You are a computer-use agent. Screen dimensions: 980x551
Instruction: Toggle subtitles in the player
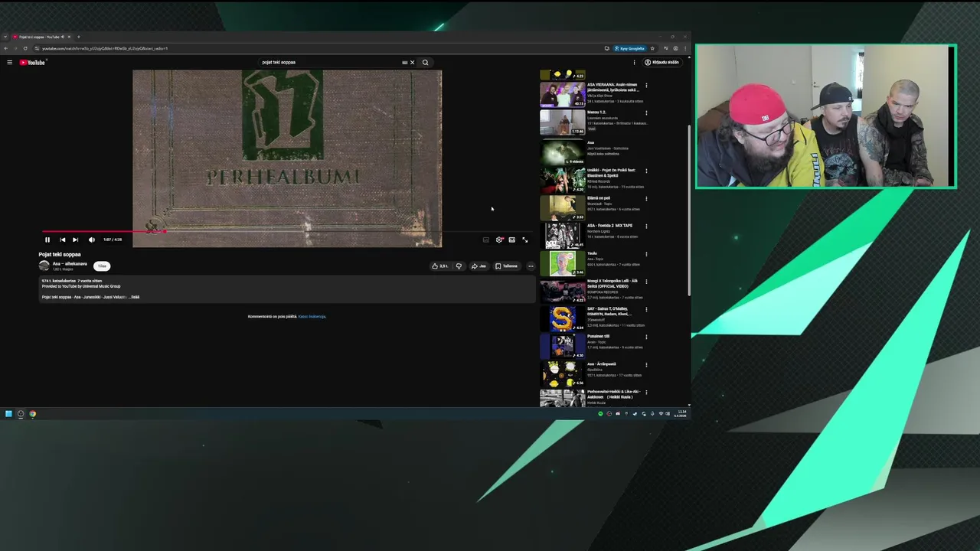485,240
